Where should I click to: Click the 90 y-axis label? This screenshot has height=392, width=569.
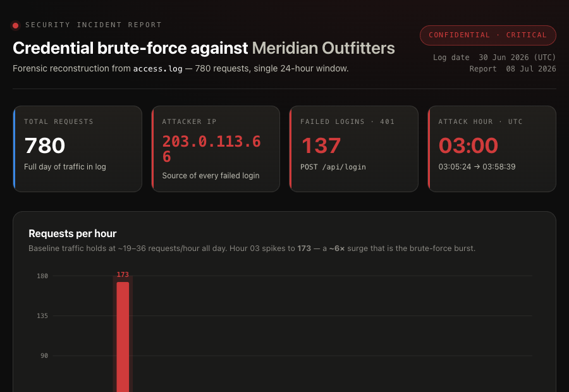tap(44, 356)
